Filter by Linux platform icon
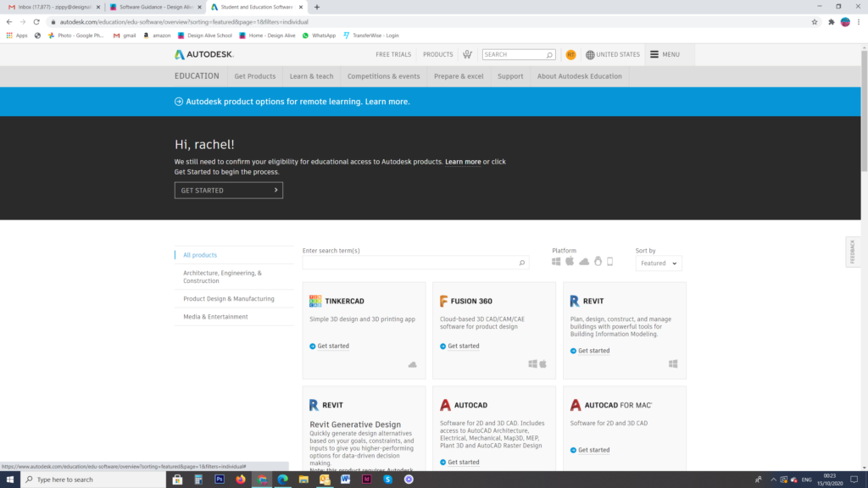This screenshot has width=868, height=488. click(598, 261)
